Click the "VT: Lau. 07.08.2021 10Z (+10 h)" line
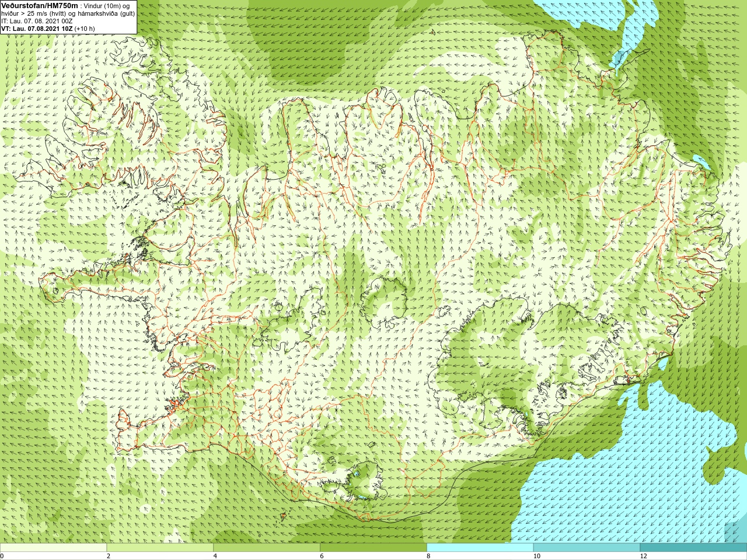Screen dimensions: 747x560 48,28
